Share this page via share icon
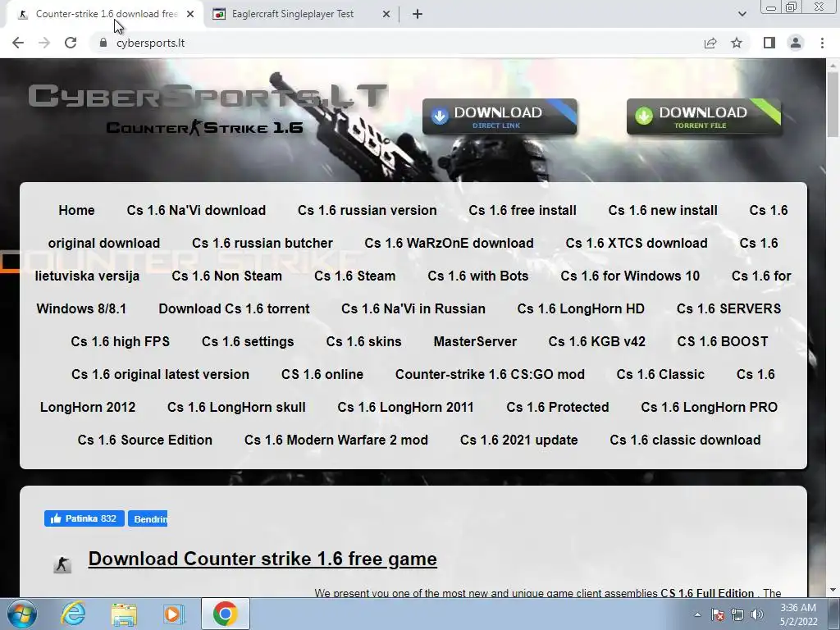 pyautogui.click(x=710, y=43)
